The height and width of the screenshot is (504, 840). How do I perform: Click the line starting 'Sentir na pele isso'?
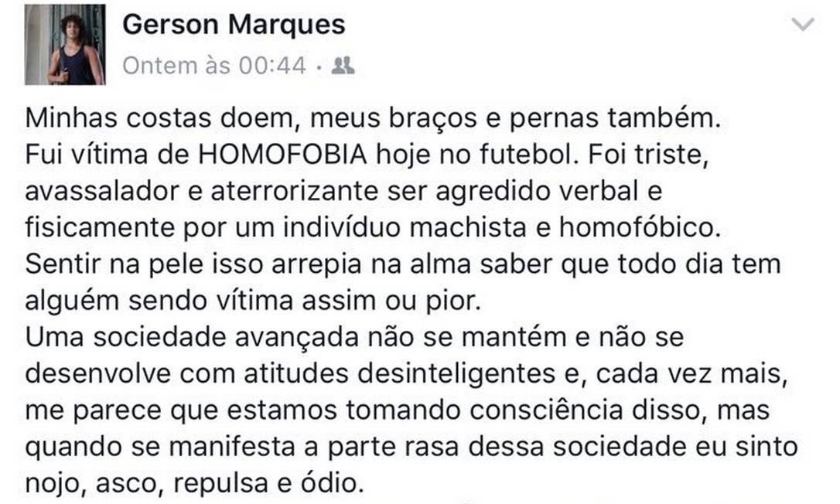click(403, 264)
